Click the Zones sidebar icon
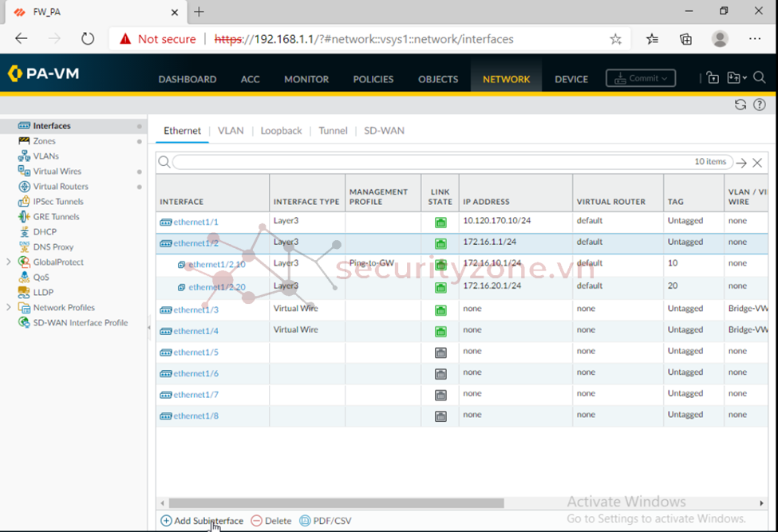The width and height of the screenshot is (778, 532). [x=24, y=141]
